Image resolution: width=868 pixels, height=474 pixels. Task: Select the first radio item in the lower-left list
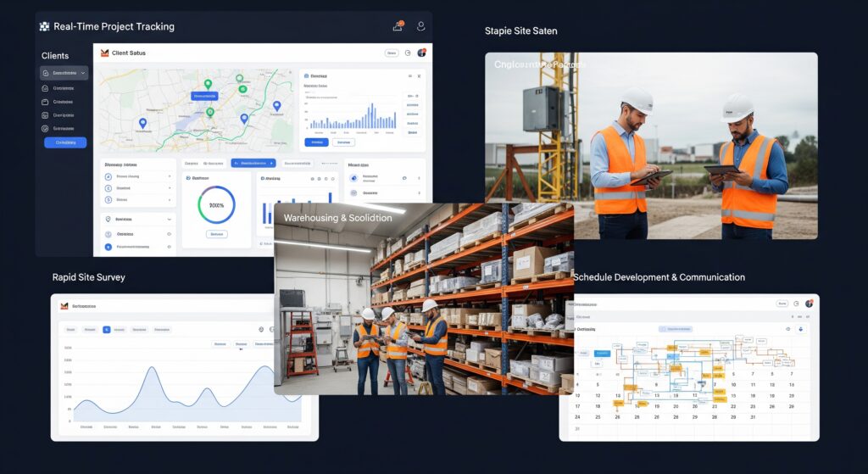click(x=108, y=176)
